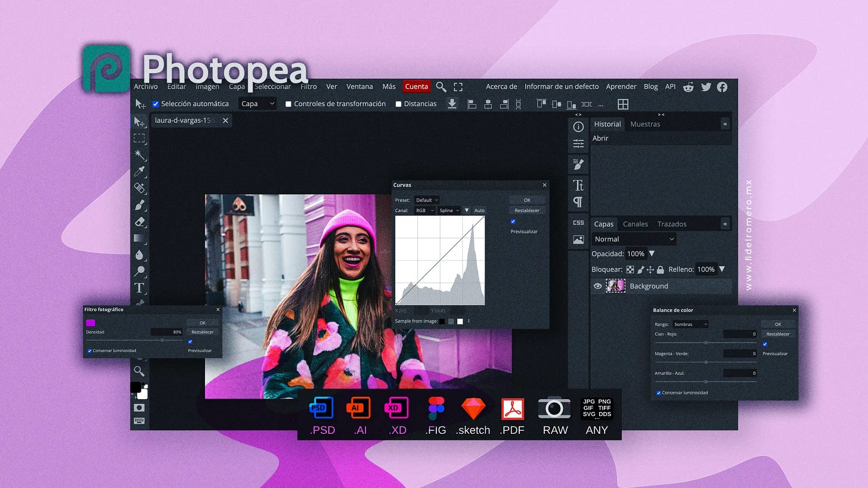Select the Dodge tool

coord(139,272)
